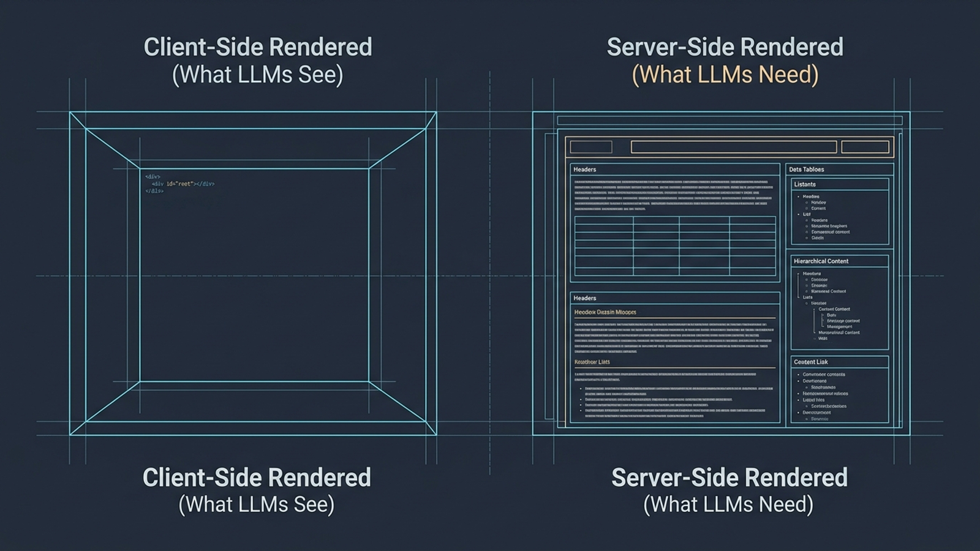Click the small empty box left of the long header field
Screen dimensions: 980x551
[x=591, y=147]
